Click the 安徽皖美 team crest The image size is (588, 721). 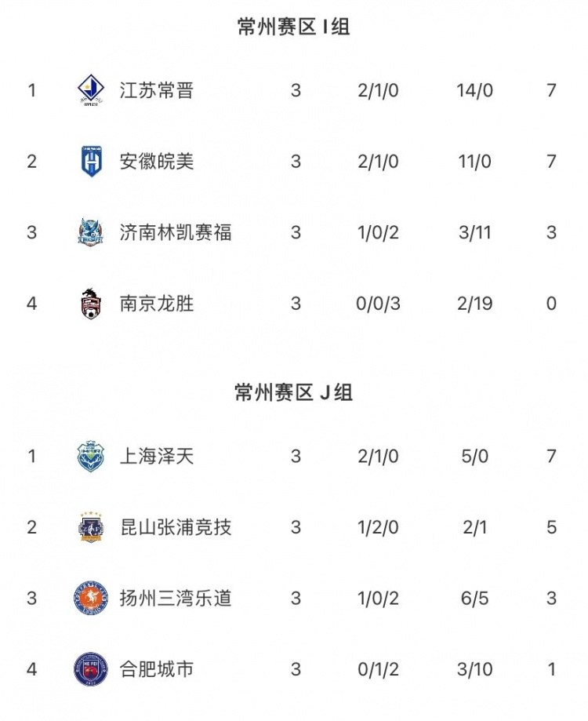tap(90, 162)
